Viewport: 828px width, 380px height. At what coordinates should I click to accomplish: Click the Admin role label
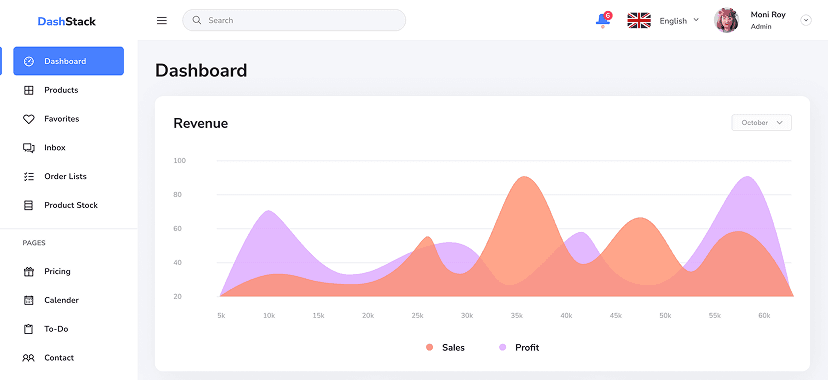tap(761, 26)
